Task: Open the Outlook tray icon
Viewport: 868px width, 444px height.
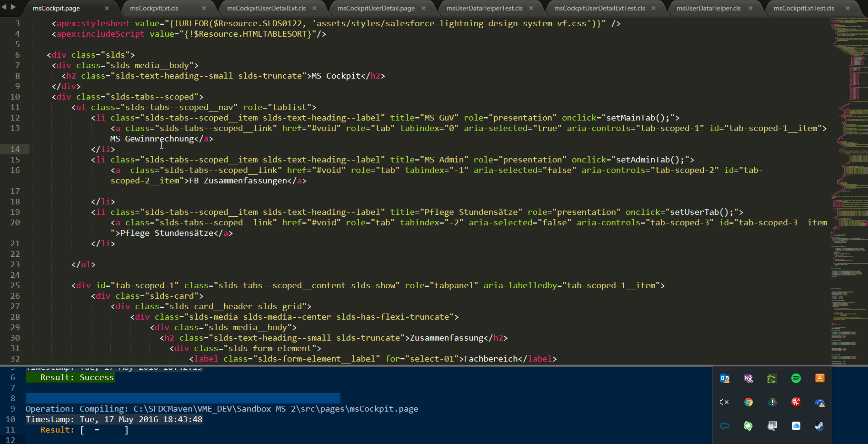Action: 725,378
